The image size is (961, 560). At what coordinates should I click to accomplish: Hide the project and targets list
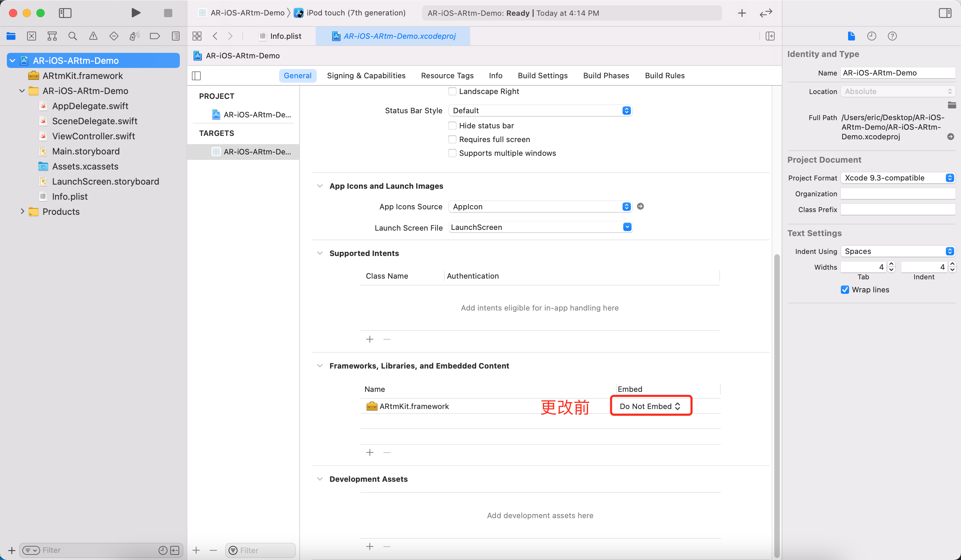coord(196,76)
